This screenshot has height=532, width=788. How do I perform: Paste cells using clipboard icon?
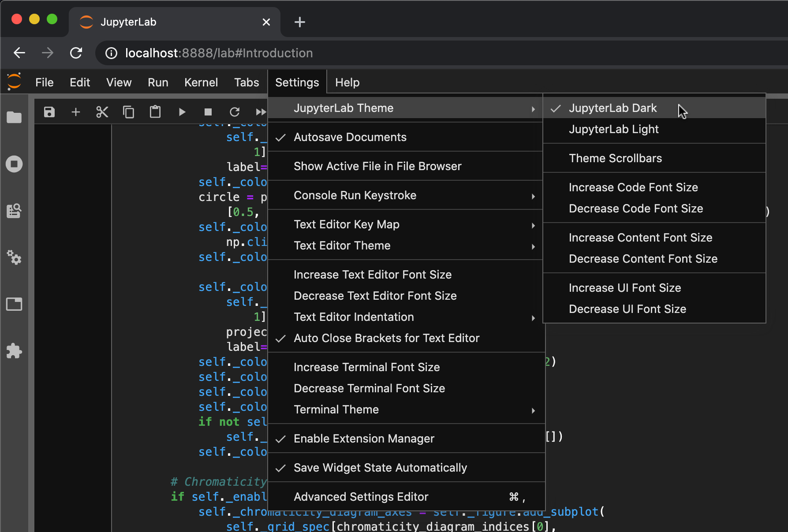click(x=155, y=112)
